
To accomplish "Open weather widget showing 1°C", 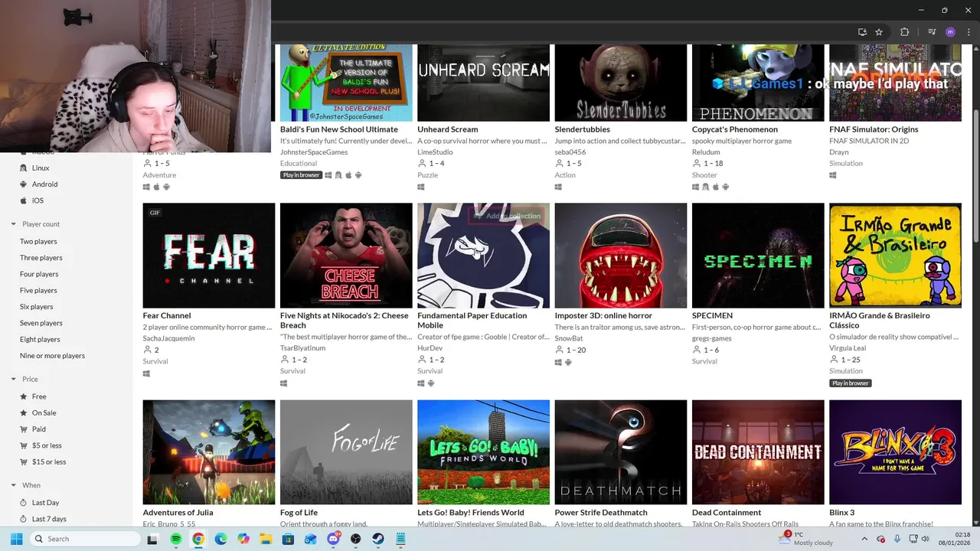I will 805,539.
